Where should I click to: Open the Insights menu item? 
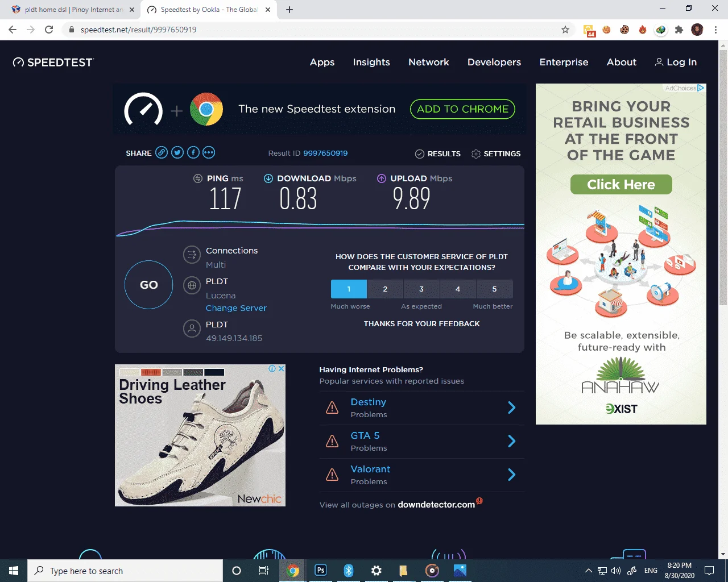[x=371, y=62]
